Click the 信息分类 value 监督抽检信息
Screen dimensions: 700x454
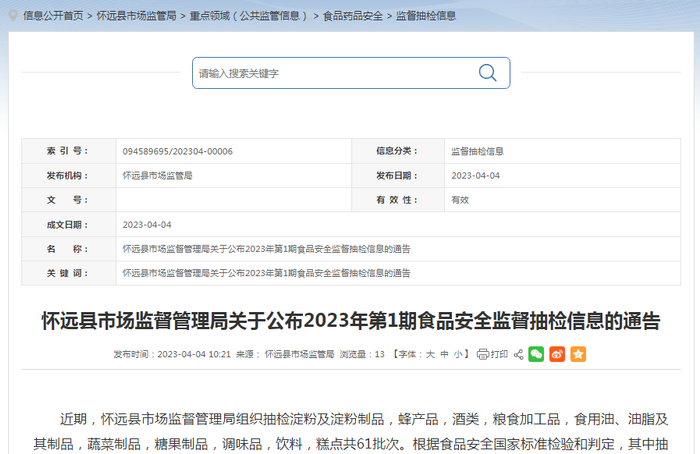(x=477, y=151)
